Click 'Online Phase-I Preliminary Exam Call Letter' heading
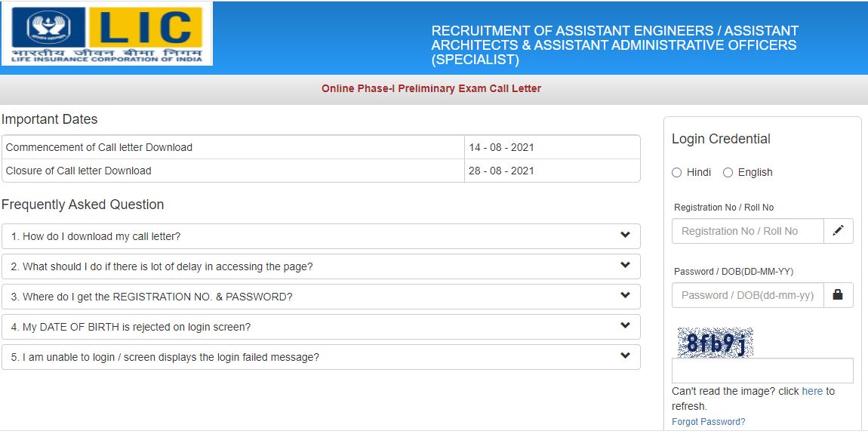 pyautogui.click(x=431, y=88)
